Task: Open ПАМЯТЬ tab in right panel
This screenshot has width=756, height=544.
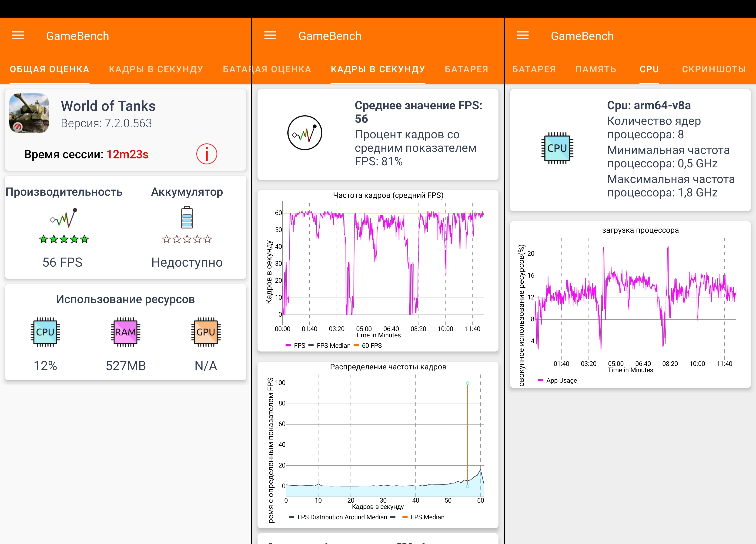Action: pos(596,69)
